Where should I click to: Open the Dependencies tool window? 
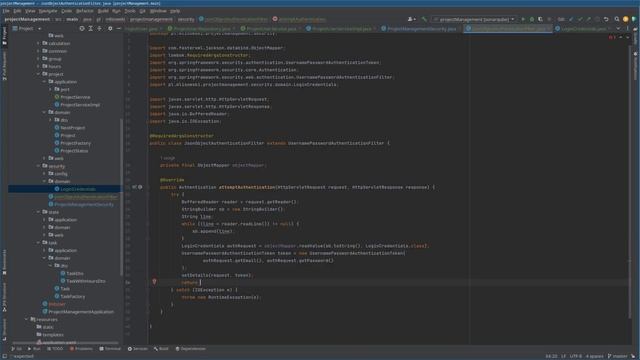point(190,349)
